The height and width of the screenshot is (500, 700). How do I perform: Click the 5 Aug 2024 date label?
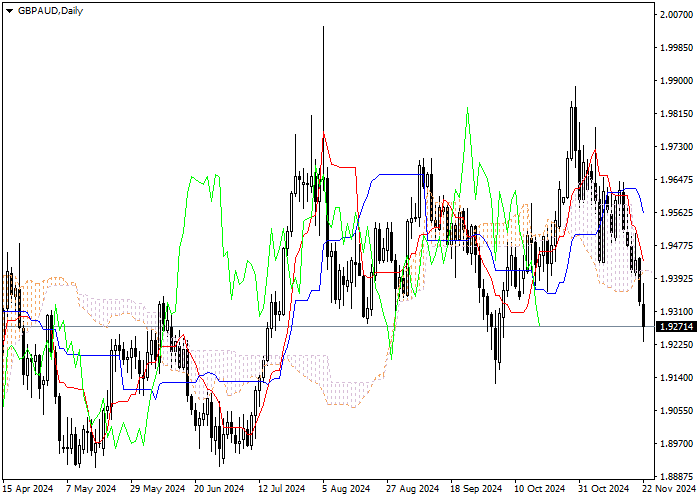pos(348,489)
